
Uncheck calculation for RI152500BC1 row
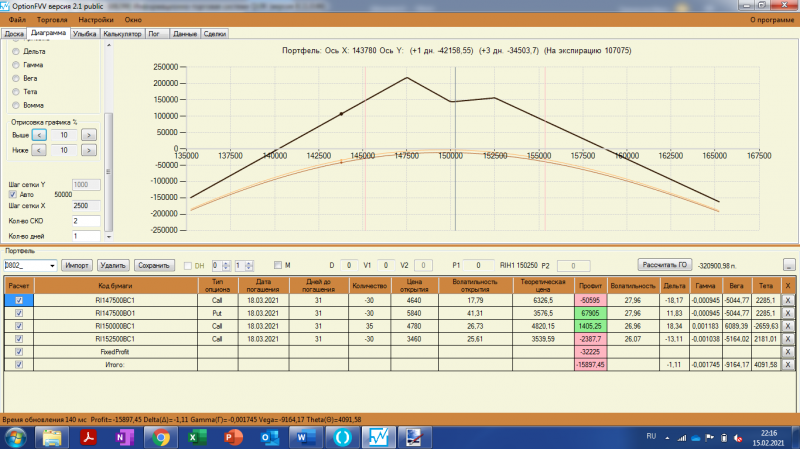(19, 339)
